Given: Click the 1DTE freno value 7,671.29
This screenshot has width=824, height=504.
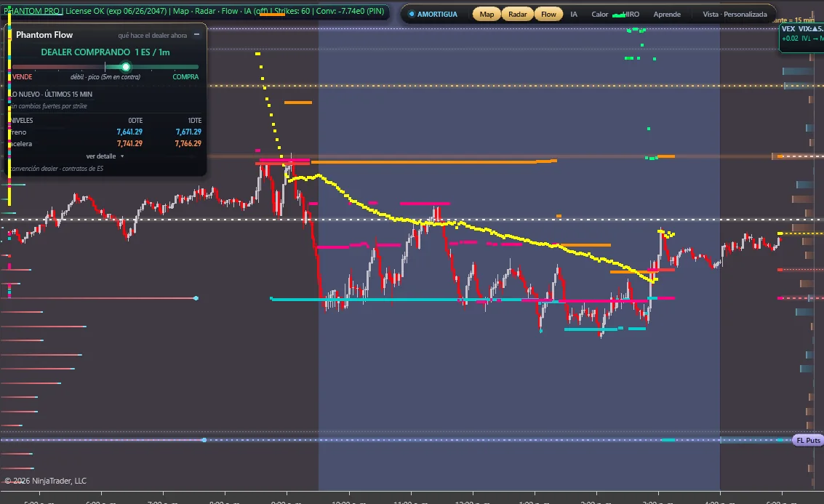Looking at the screenshot, I should [x=188, y=132].
